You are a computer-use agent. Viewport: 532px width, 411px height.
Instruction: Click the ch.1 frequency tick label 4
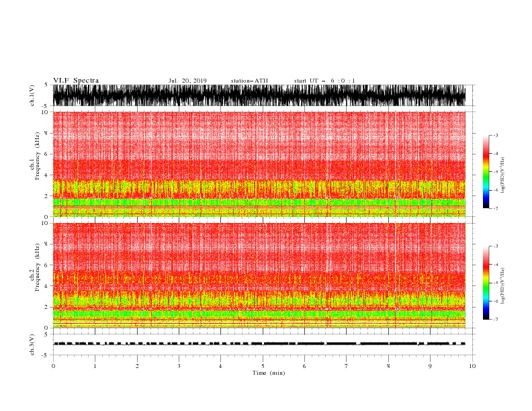pyautogui.click(x=47, y=175)
